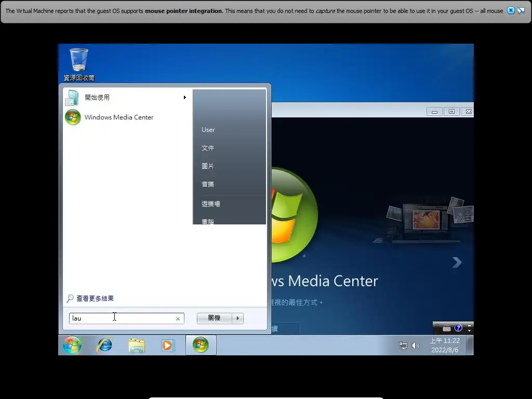532x399 pixels.
Task: Click the language bar keyboard icon
Action: (447, 328)
